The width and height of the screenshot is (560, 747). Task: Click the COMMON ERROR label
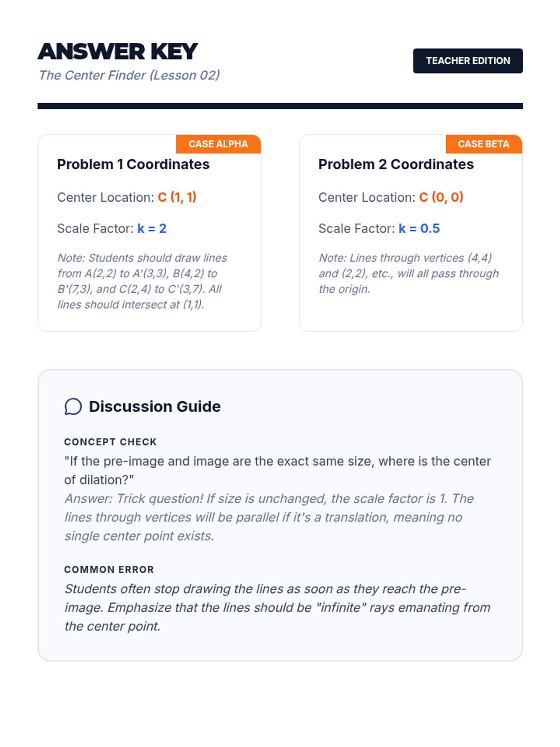coord(109,570)
